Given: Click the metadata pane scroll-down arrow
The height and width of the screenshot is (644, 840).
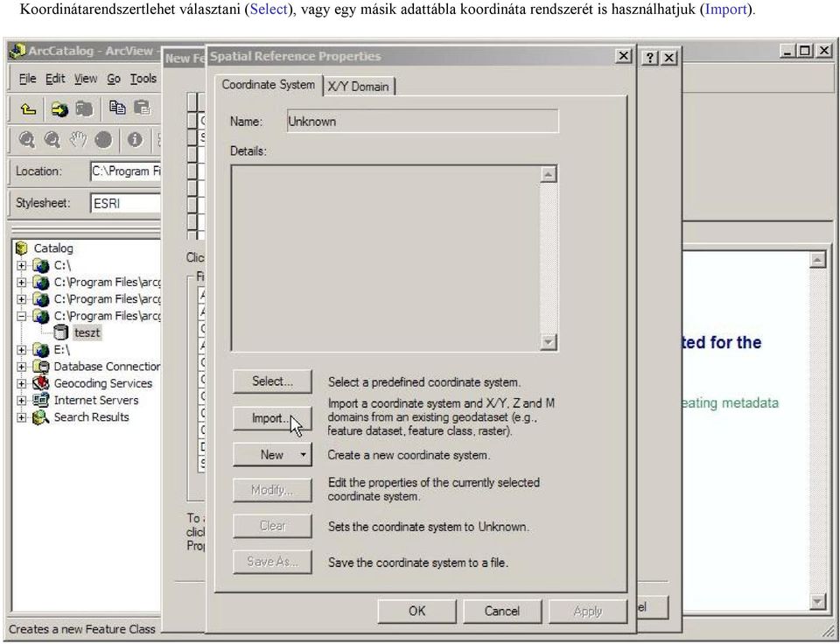Looking at the screenshot, I should pos(817,602).
